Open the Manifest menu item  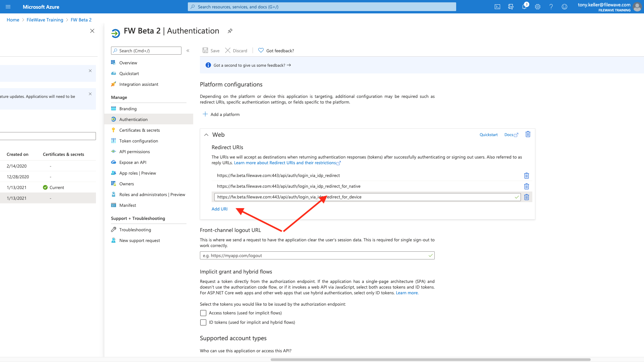pos(127,205)
